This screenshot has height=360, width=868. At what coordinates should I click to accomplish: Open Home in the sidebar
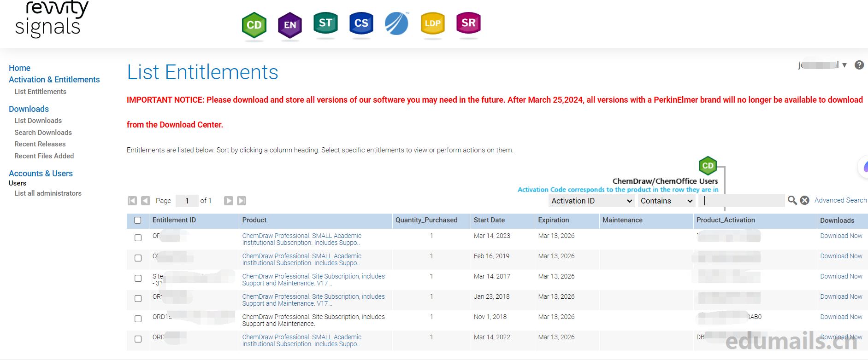point(19,68)
